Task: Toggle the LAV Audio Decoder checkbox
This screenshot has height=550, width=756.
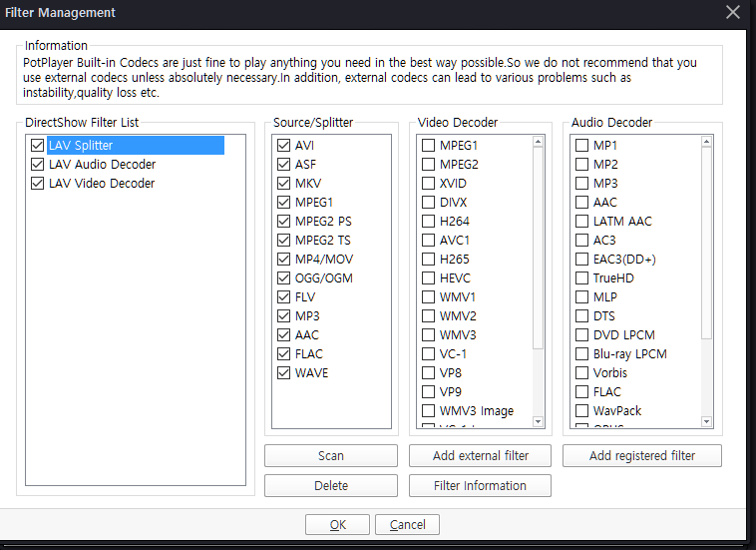Action: [38, 165]
